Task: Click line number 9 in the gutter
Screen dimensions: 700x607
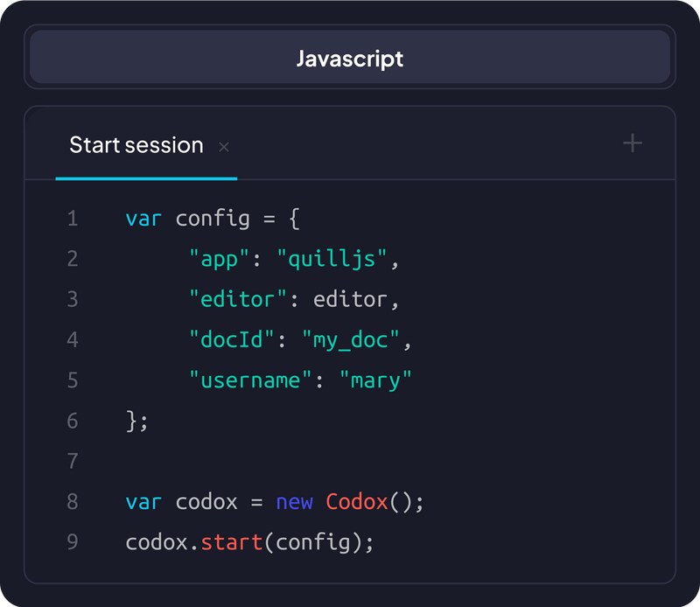Action: click(73, 541)
